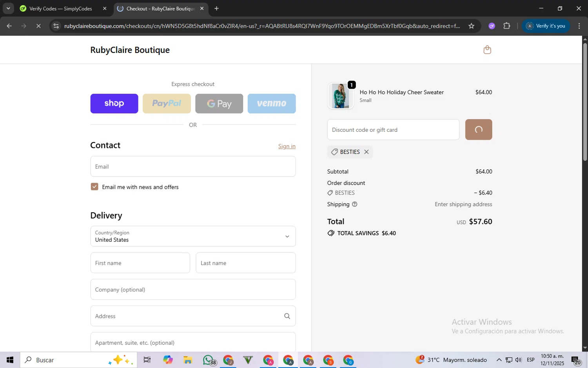Click the taskbar Buscar search box
Image resolution: width=588 pixels, height=368 pixels.
coord(78,360)
